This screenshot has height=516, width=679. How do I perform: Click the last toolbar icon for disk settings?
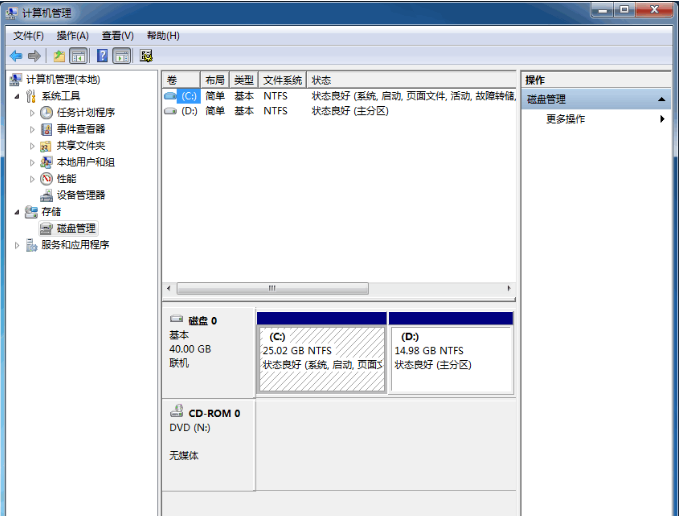[147, 56]
